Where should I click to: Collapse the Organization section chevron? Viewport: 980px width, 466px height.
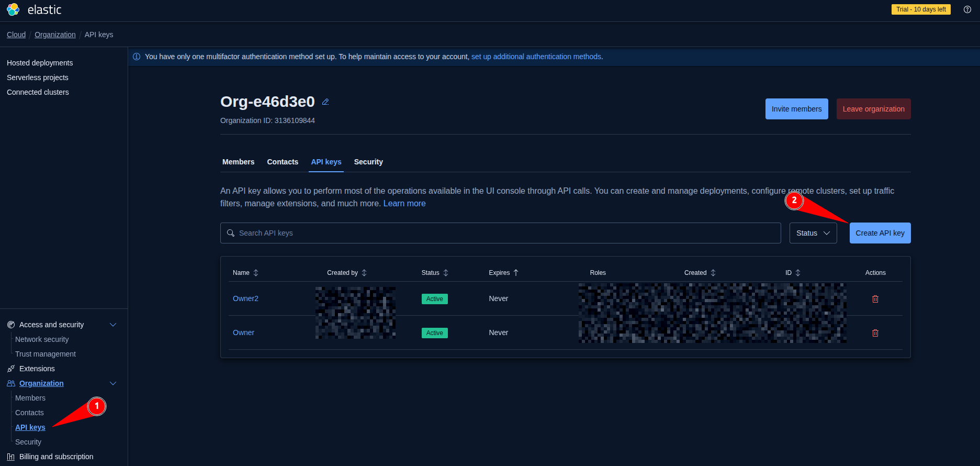(x=113, y=383)
